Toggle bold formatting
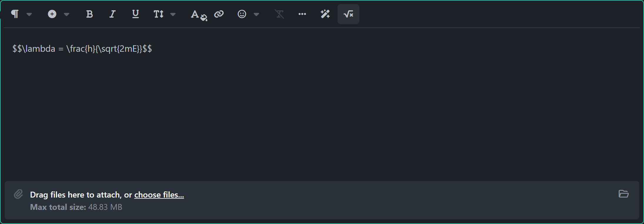 pos(89,14)
